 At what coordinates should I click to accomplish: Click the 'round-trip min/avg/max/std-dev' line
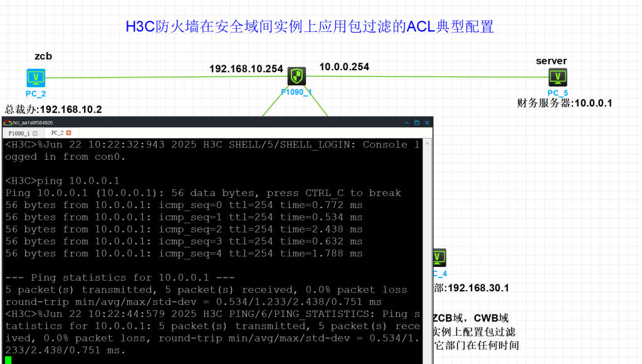(x=193, y=302)
